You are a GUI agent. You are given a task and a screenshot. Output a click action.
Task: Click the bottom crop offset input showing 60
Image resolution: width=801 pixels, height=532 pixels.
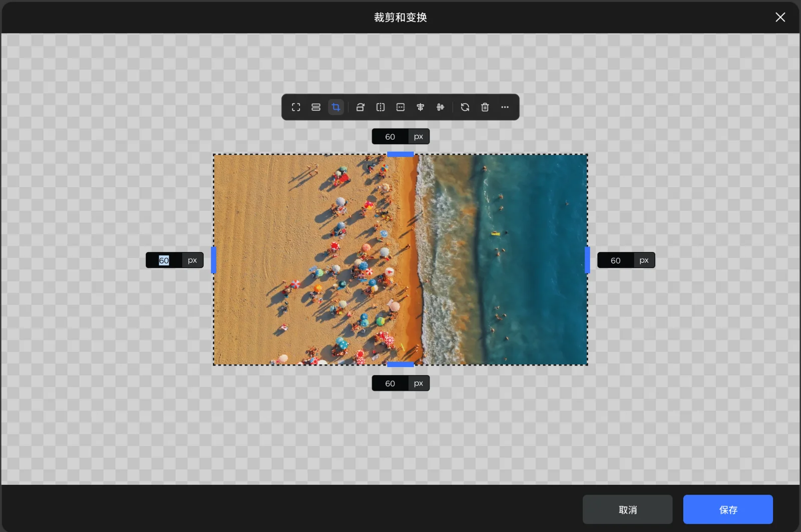point(390,383)
